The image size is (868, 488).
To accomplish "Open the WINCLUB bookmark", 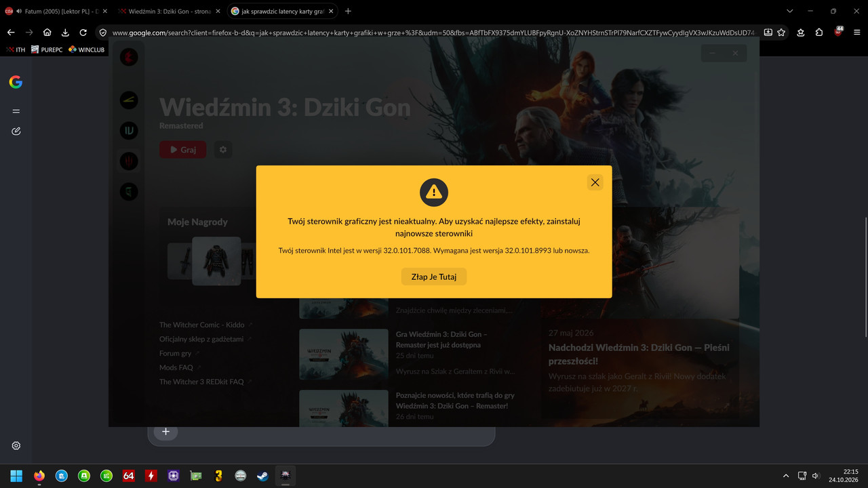I will tap(86, 49).
